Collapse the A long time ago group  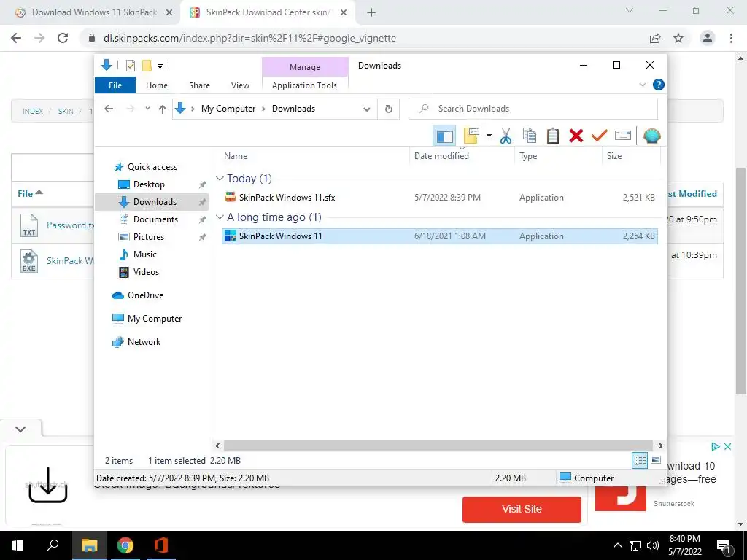[220, 217]
